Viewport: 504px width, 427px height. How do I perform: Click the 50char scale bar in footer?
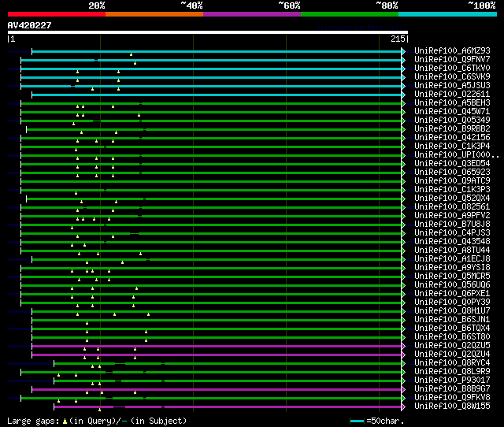click(x=357, y=421)
